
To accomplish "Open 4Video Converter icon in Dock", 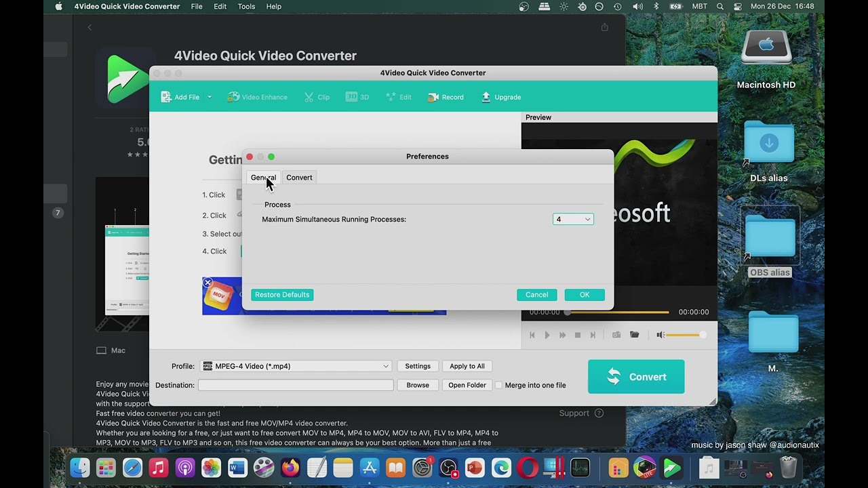I will (671, 468).
